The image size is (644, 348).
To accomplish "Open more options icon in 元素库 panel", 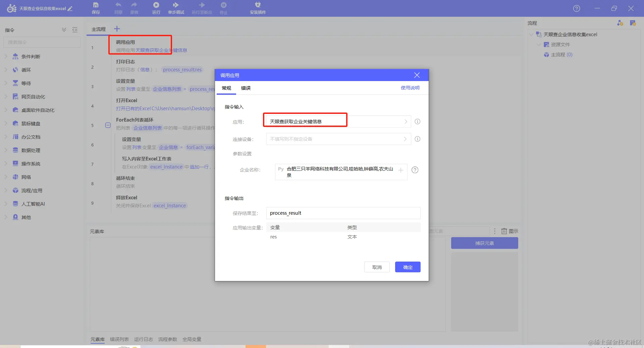I will (x=494, y=231).
